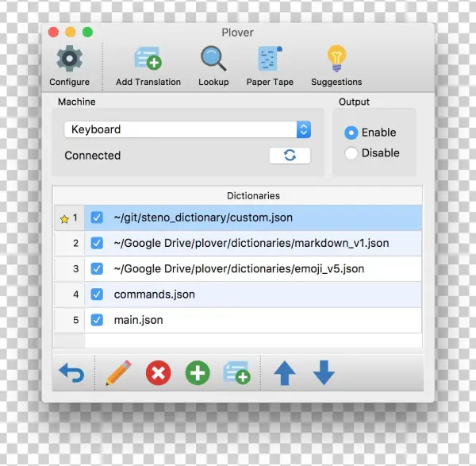Minimize Plover with the yellow button
The width and height of the screenshot is (476, 466).
click(x=71, y=33)
